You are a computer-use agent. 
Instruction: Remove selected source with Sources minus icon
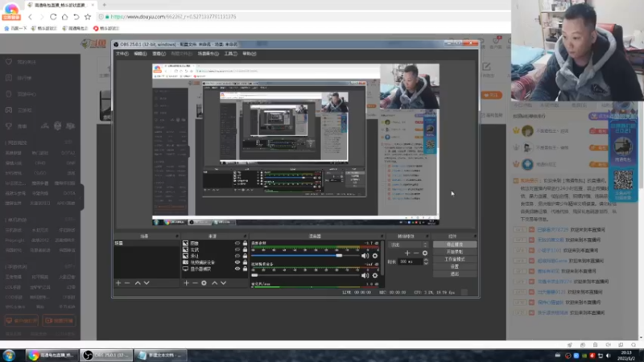(195, 283)
